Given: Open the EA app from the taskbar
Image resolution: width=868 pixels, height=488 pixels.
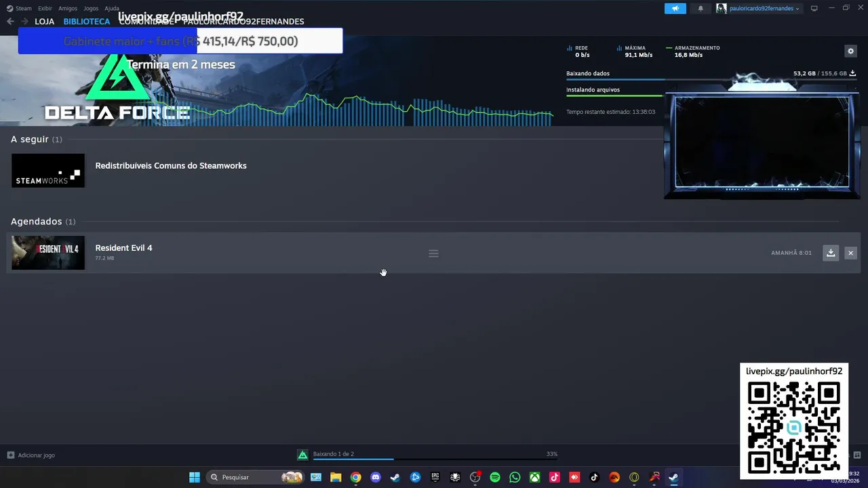Looking at the screenshot, I should (614, 477).
